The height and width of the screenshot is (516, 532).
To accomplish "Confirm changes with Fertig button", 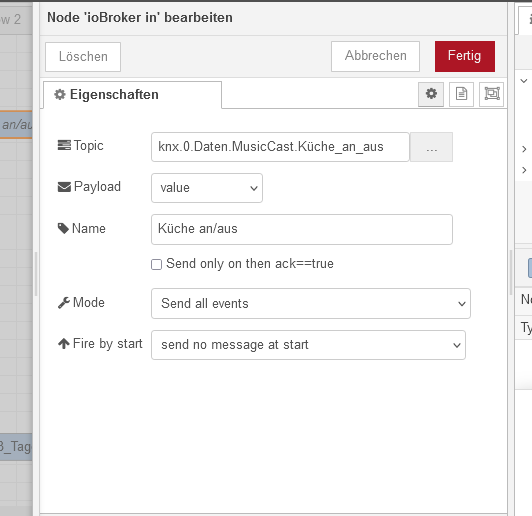I will click(465, 56).
